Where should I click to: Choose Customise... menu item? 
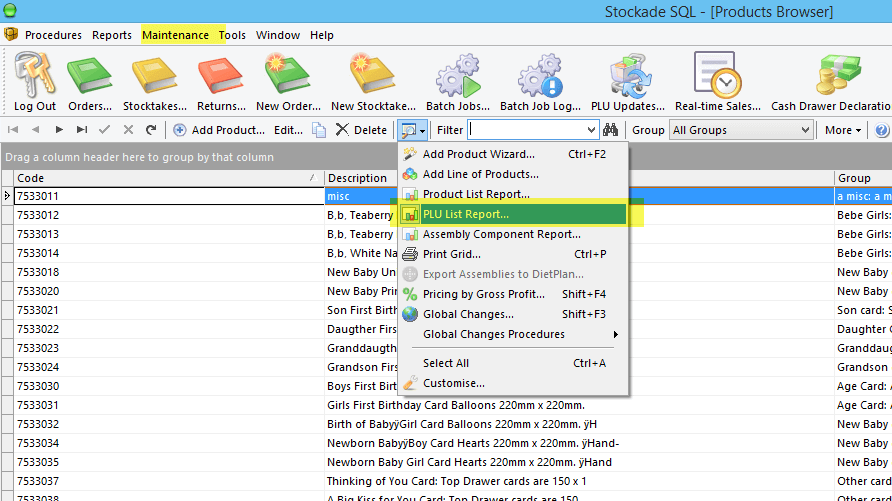click(514, 383)
